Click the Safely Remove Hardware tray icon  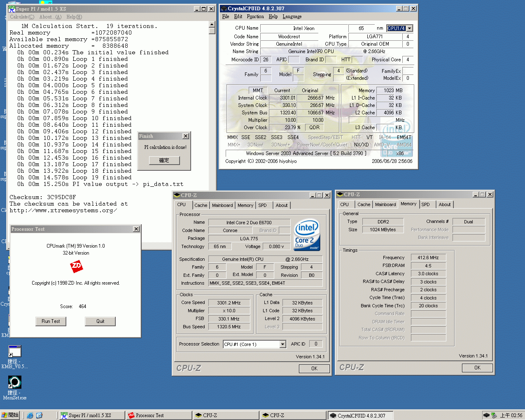pyautogui.click(x=494, y=415)
